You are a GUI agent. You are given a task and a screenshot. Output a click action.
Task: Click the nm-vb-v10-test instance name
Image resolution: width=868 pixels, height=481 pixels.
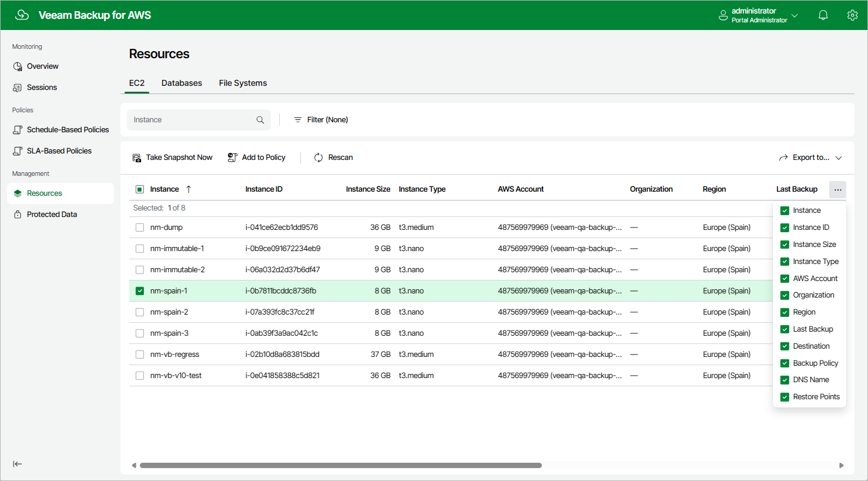176,376
